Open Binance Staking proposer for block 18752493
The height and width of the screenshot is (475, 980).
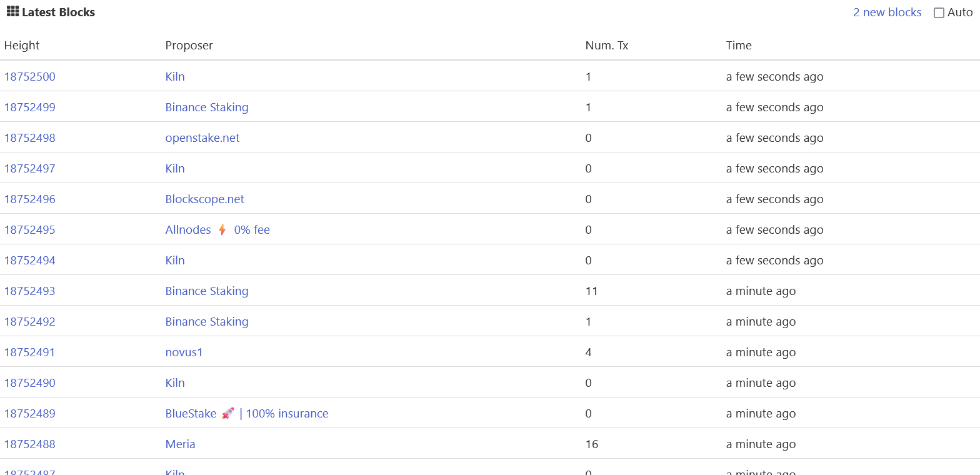(x=207, y=291)
